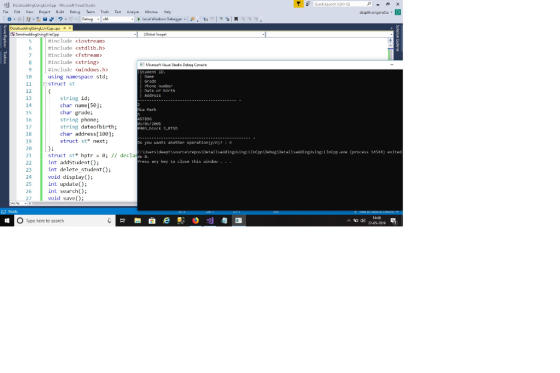Switch to Visual Studio taskbar icon

tap(210, 221)
